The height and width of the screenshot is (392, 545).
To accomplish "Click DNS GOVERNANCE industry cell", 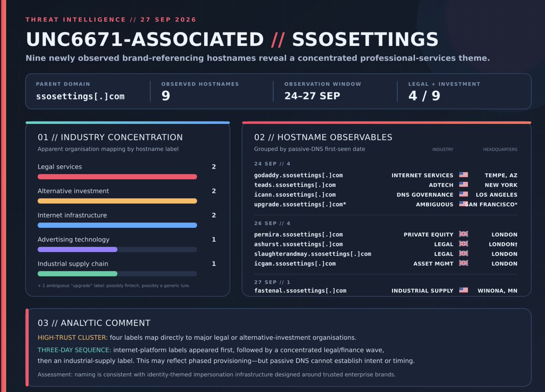I will [425, 194].
